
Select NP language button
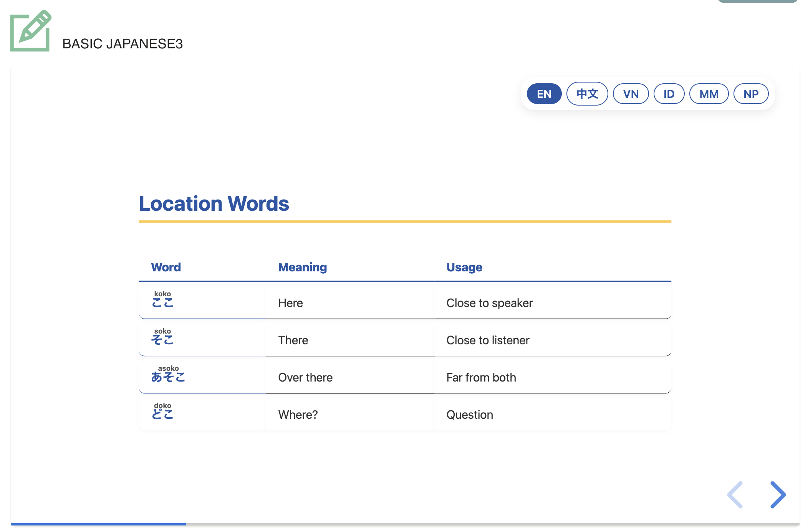pos(751,94)
